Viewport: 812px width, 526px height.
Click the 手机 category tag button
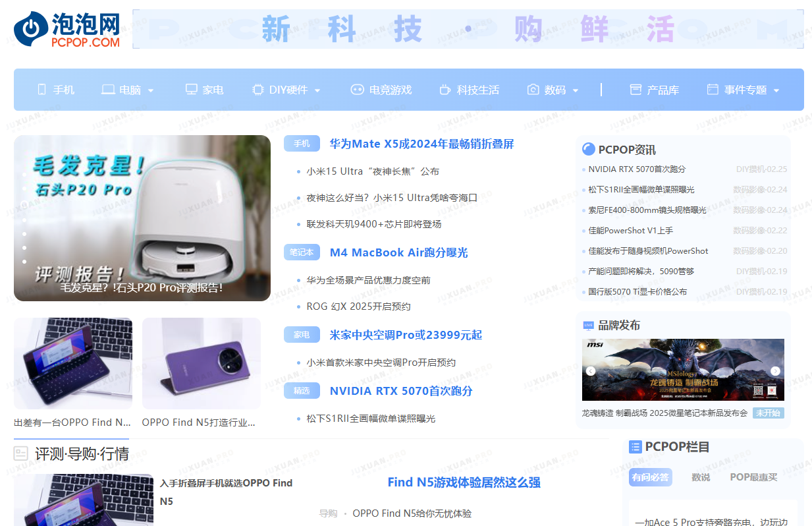coord(302,144)
